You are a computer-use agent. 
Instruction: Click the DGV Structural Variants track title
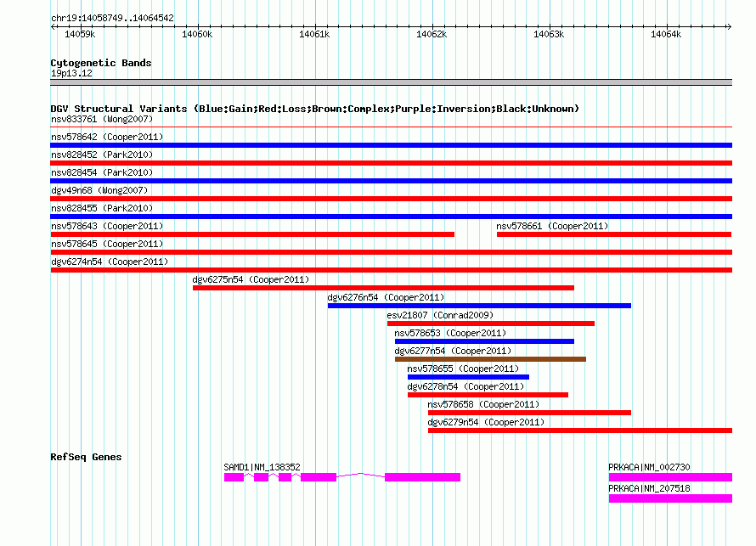[x=314, y=109]
